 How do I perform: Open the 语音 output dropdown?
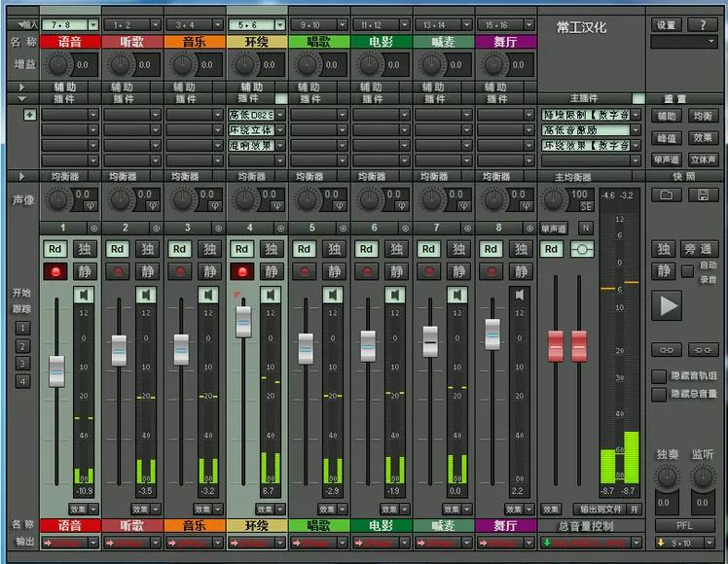pos(93,543)
